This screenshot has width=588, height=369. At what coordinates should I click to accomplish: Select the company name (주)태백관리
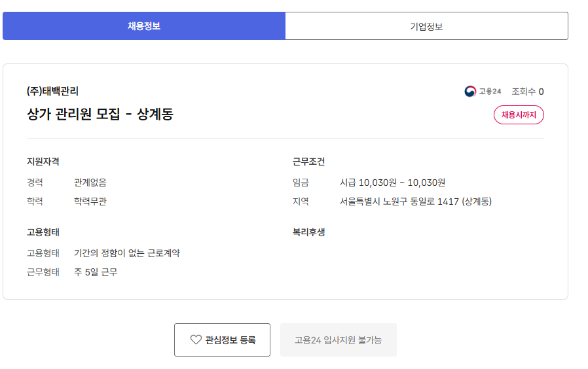(52, 91)
